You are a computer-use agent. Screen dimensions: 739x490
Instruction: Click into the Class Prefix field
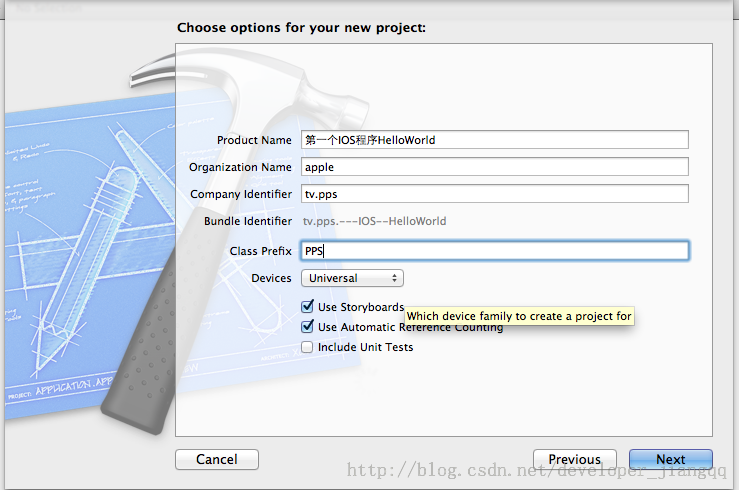(x=495, y=251)
